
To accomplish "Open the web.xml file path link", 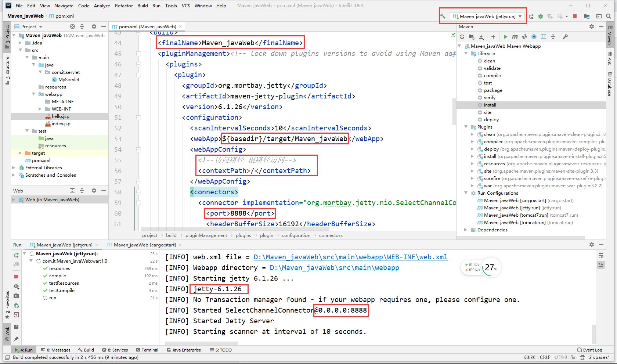I will (350, 257).
